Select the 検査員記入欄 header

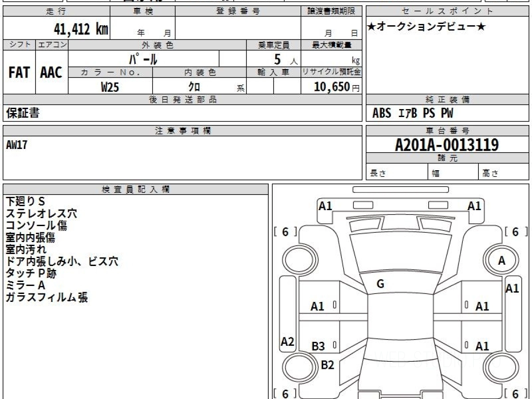coord(136,189)
